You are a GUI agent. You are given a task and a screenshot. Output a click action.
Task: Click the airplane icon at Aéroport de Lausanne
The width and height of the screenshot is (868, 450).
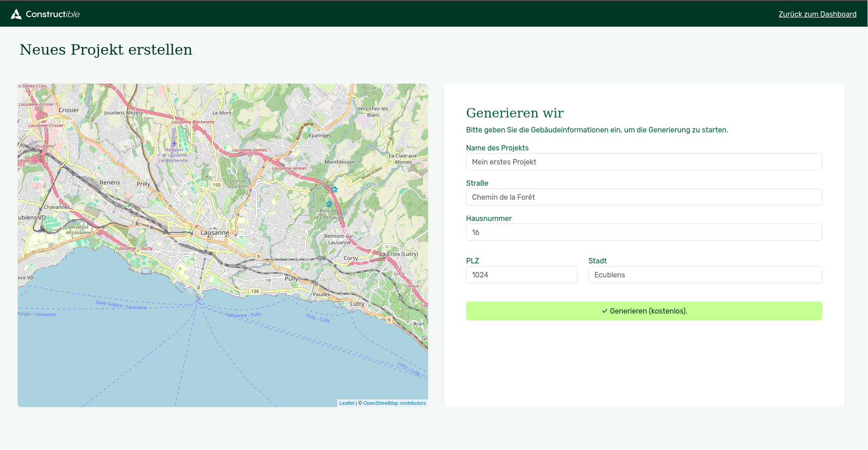point(175,143)
